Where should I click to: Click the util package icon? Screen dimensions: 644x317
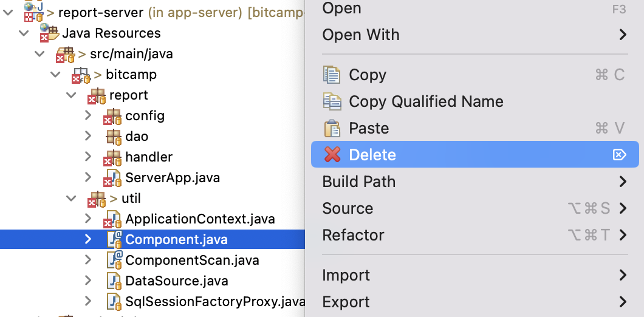[97, 199]
